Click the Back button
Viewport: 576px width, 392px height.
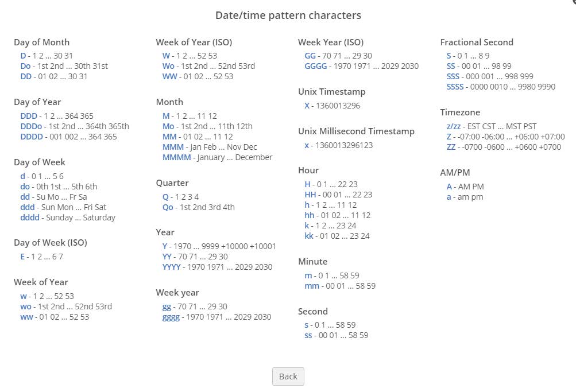click(287, 377)
